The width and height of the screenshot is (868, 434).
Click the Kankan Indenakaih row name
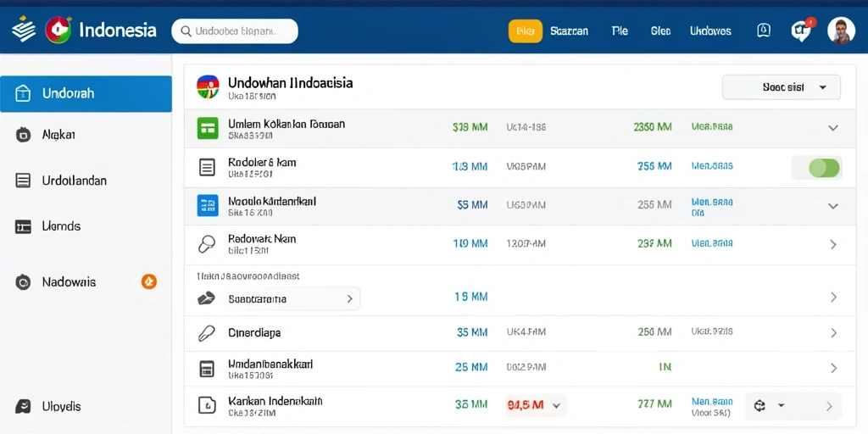(x=275, y=401)
